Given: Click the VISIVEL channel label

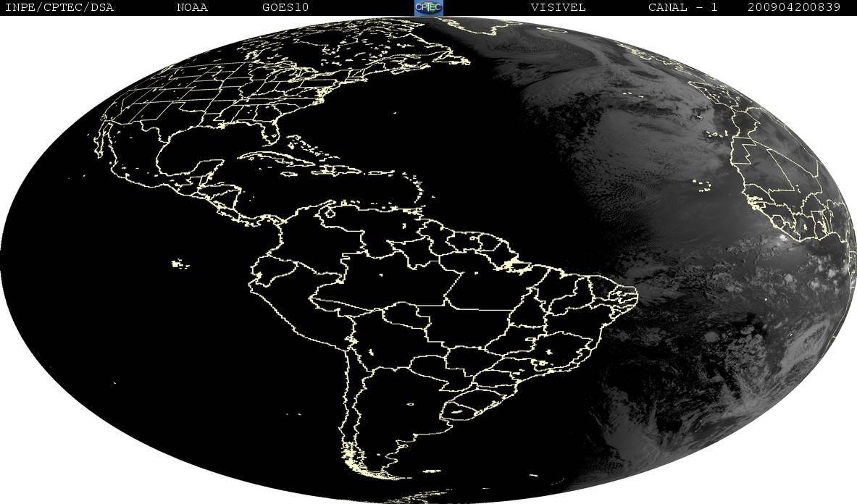Looking at the screenshot, I should click(x=558, y=7).
